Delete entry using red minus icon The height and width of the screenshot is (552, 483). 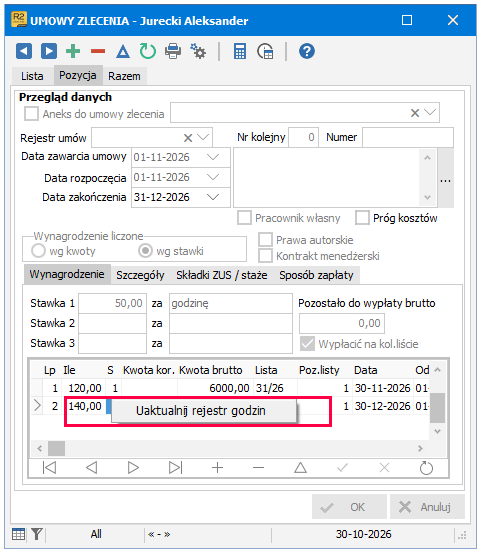coord(98,51)
